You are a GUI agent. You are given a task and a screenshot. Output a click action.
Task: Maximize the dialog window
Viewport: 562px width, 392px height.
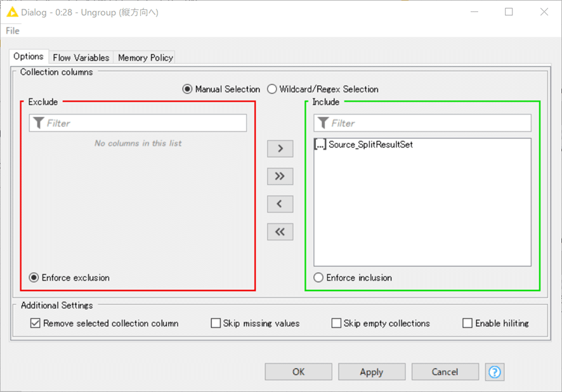pos(509,12)
